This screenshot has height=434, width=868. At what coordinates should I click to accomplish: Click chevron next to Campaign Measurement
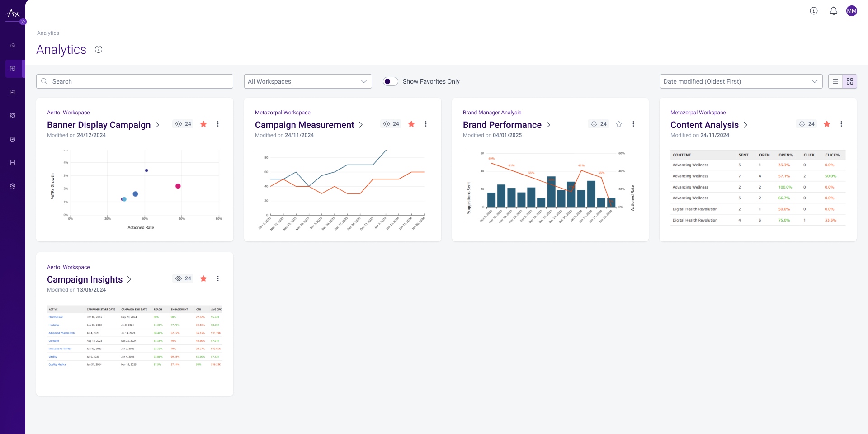(x=361, y=125)
